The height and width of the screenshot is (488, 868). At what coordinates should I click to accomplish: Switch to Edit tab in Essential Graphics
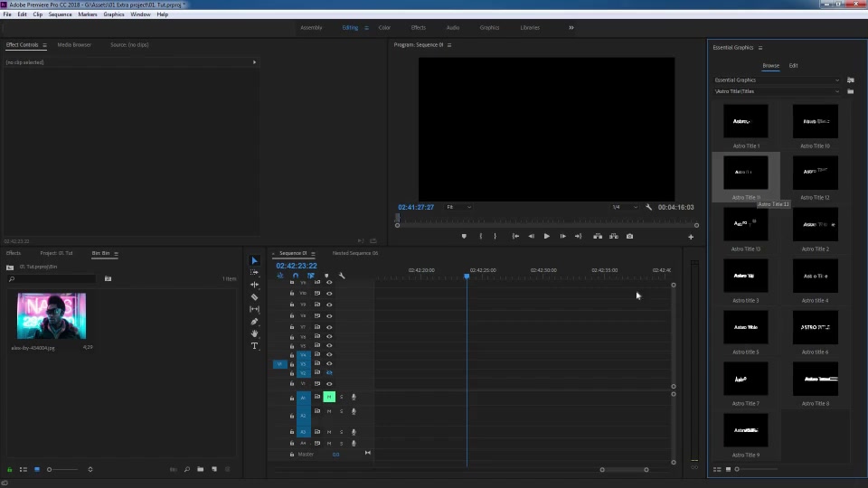793,65
